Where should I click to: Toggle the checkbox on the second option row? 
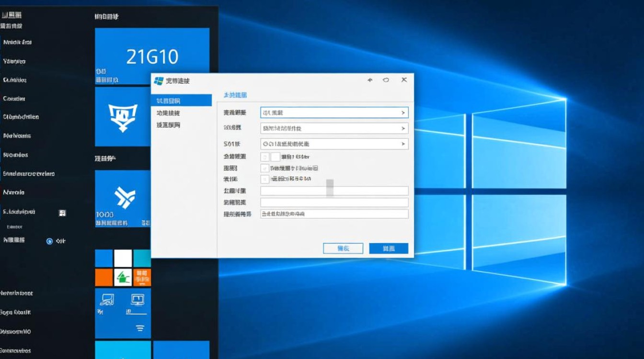[264, 168]
